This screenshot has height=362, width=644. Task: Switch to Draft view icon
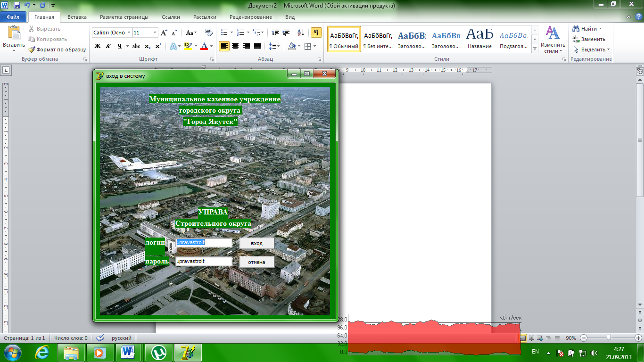[557, 338]
